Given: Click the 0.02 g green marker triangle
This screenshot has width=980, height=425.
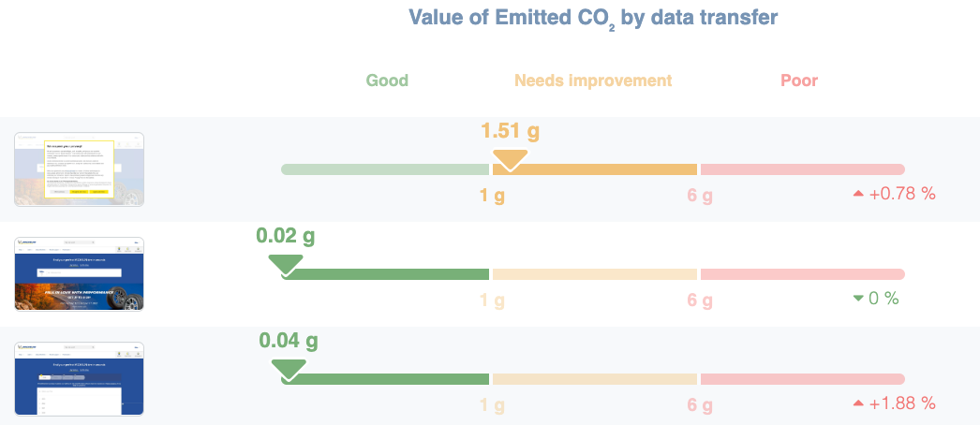Looking at the screenshot, I should tap(284, 264).
